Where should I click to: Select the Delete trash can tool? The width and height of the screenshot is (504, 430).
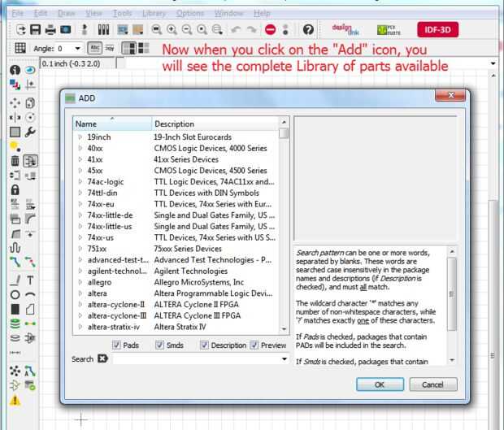[15, 161]
